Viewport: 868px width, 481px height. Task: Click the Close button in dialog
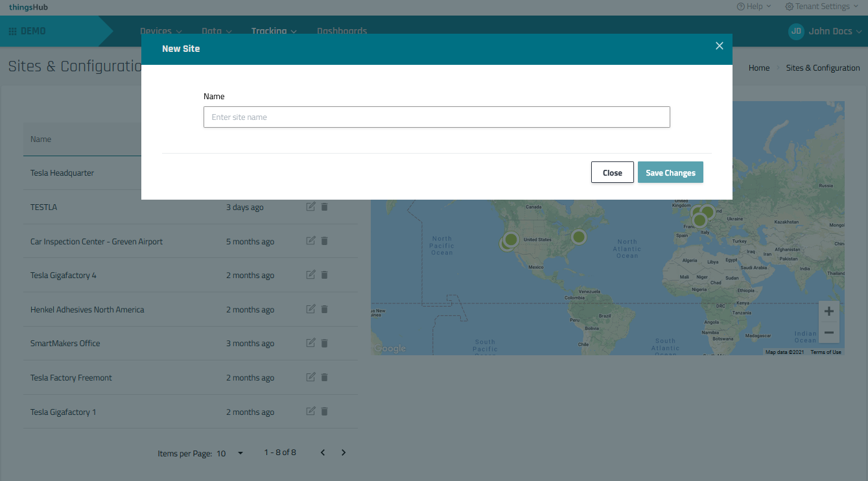click(x=612, y=172)
